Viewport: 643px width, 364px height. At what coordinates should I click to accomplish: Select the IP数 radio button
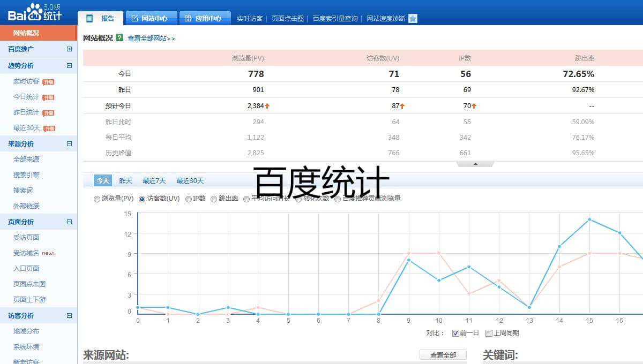(189, 199)
